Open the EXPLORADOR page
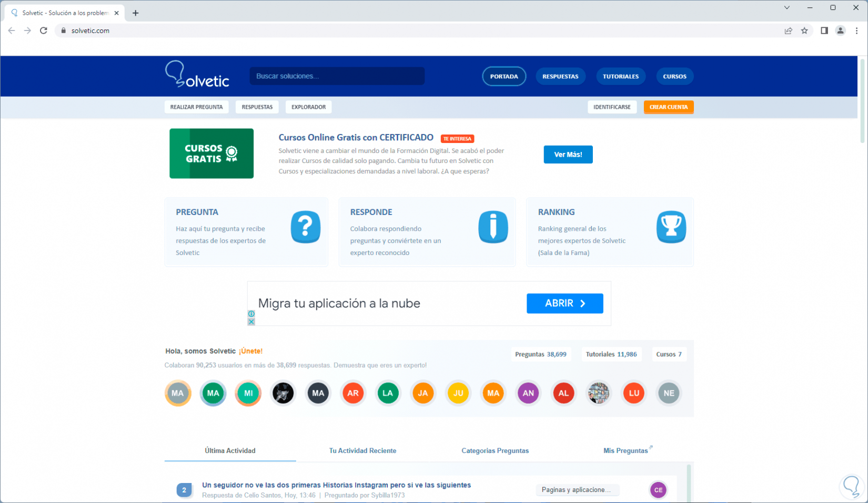This screenshot has width=868, height=503. [309, 107]
